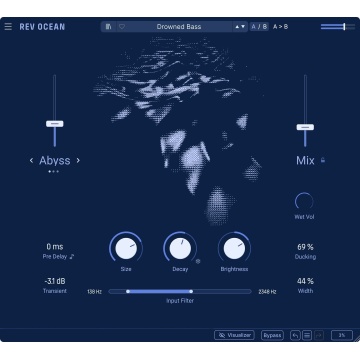Screen dimensions: 360x360
Task: Click the Brightness knob
Action: click(x=234, y=248)
